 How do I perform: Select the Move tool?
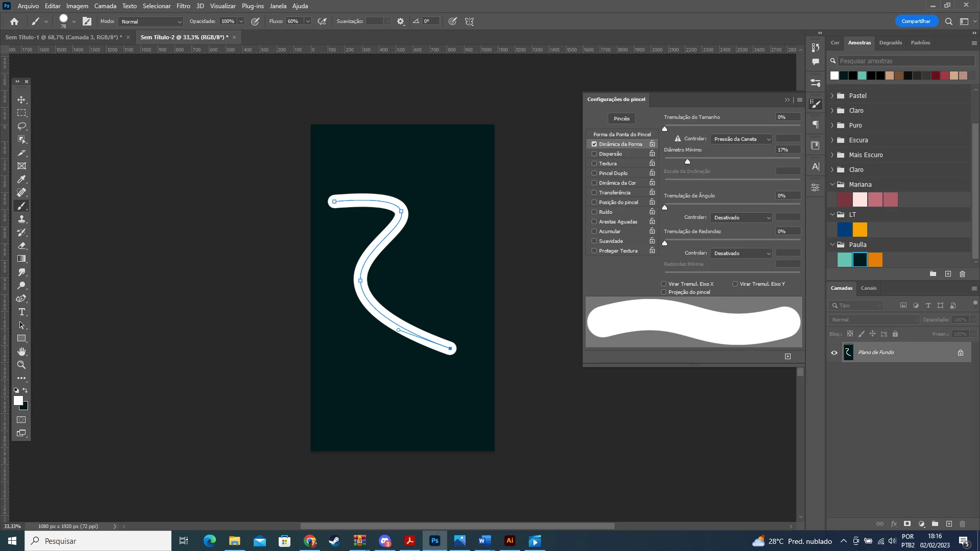pos(21,99)
